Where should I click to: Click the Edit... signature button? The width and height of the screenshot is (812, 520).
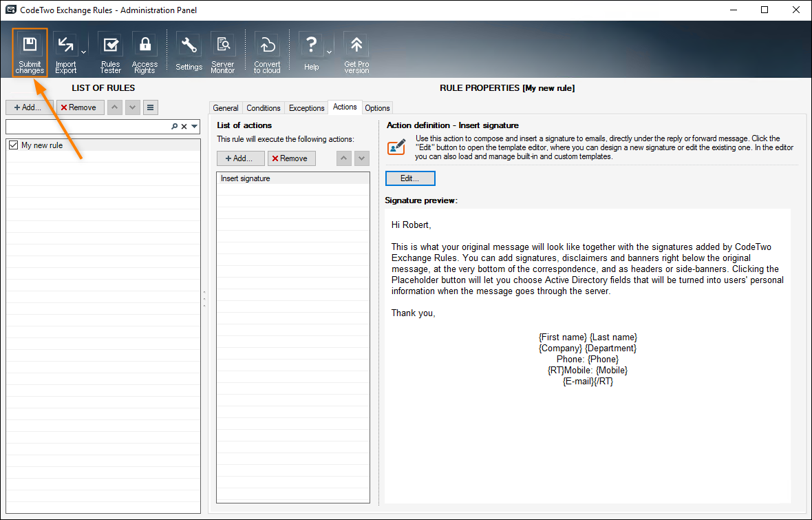[410, 178]
